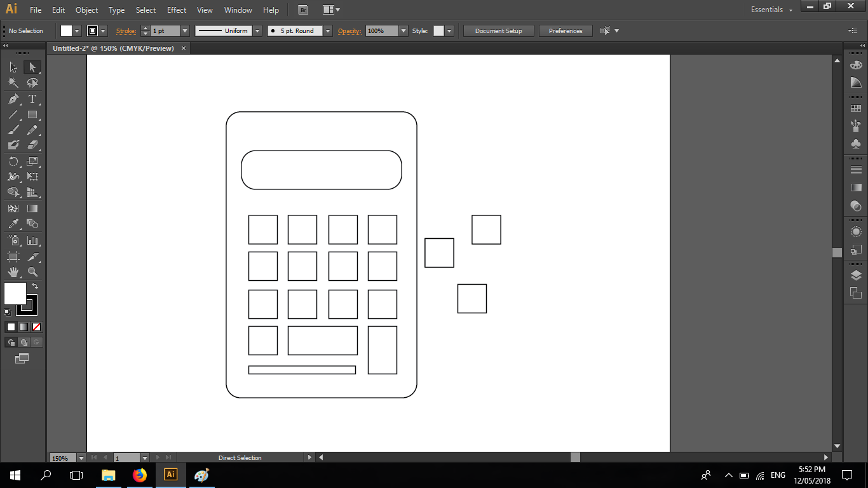868x488 pixels.
Task: Select the Mesh tool
Action: [13, 208]
